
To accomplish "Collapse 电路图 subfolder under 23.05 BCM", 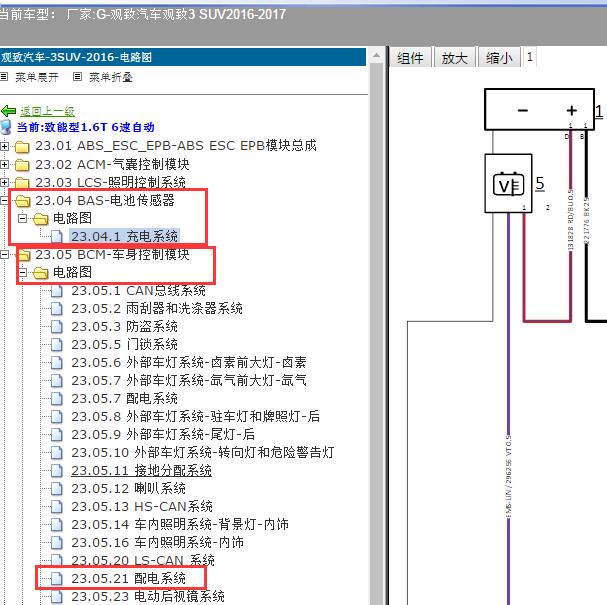I will pos(22,273).
